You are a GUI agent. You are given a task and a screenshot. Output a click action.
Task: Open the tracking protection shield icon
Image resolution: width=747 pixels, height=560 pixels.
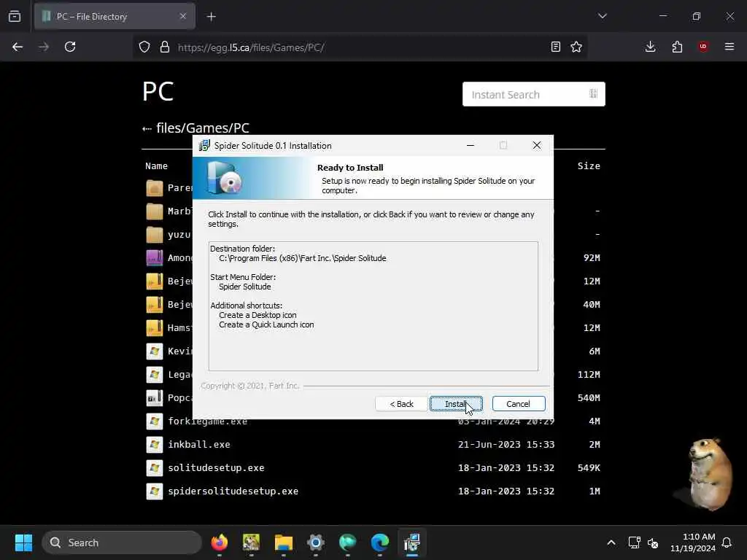click(144, 47)
